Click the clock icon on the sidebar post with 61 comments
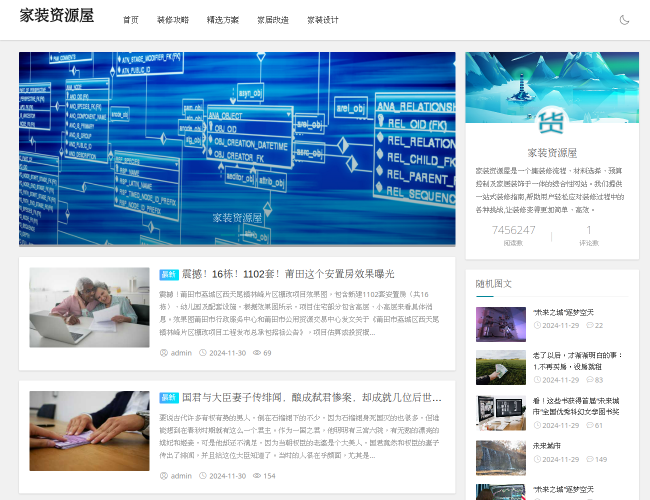Image resolution: width=650 pixels, height=500 pixels. click(537, 425)
